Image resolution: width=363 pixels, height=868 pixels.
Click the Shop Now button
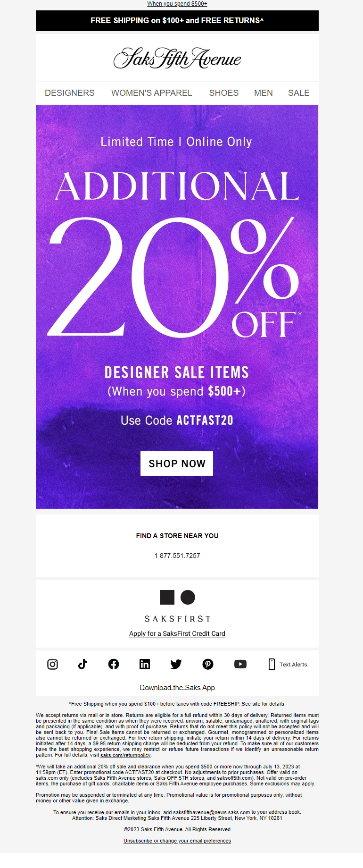177,463
